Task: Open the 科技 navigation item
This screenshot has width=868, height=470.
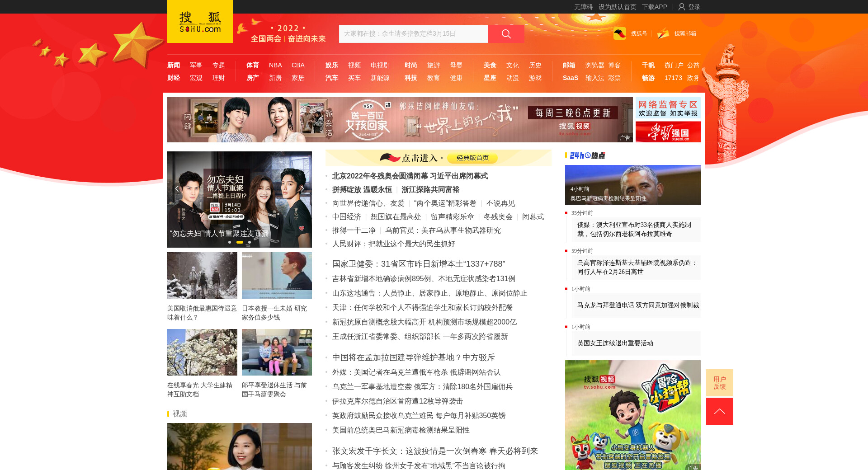Action: point(411,78)
